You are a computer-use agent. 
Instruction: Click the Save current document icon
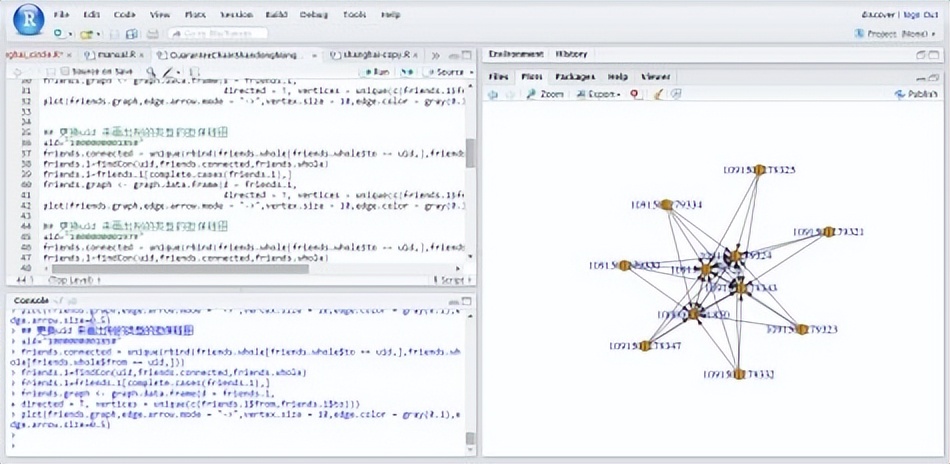click(115, 35)
